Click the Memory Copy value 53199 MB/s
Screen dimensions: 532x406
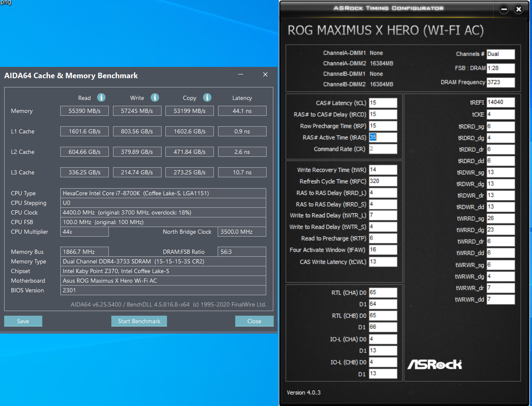(190, 111)
